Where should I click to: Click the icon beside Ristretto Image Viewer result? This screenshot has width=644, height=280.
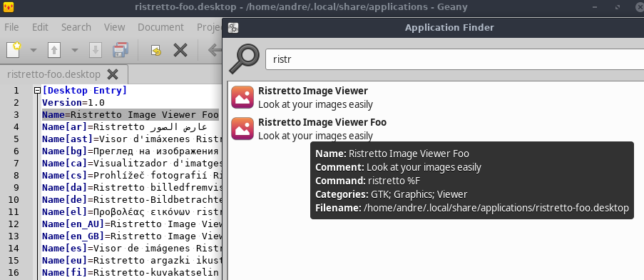tap(242, 97)
